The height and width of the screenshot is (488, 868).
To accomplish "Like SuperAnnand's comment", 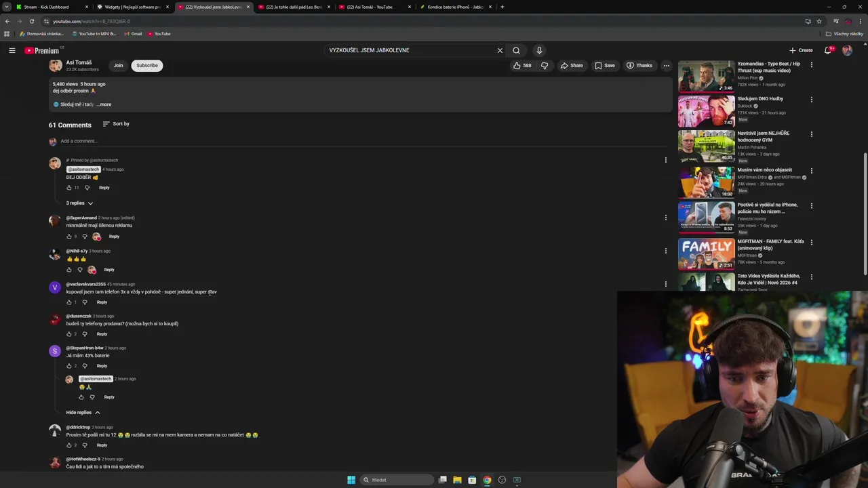I will click(x=69, y=237).
